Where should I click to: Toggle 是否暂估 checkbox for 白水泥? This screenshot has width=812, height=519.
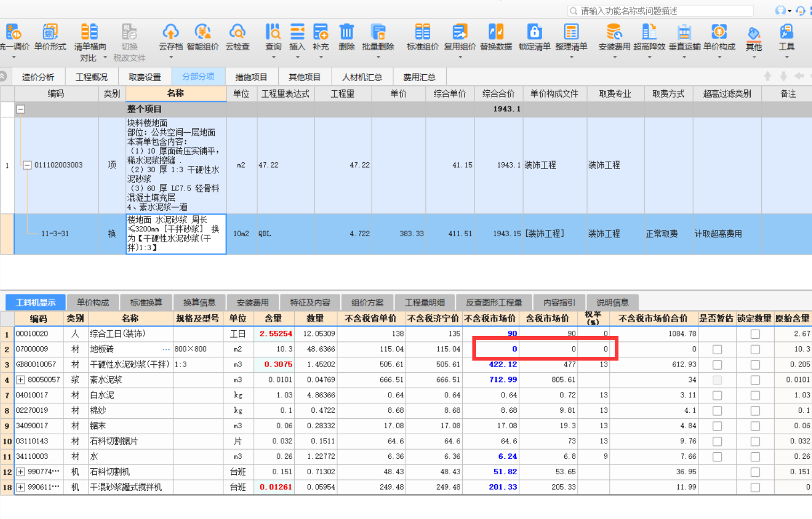point(717,396)
